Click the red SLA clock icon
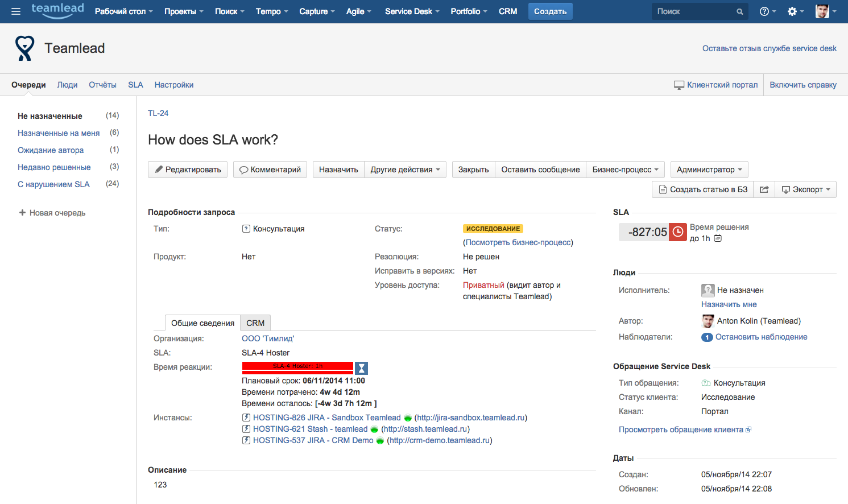The height and width of the screenshot is (504, 848). tap(677, 232)
